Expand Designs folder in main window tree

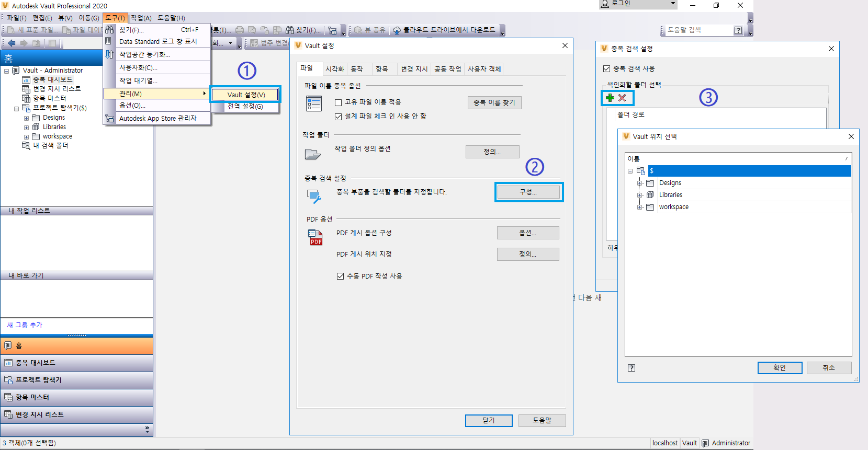(26, 118)
